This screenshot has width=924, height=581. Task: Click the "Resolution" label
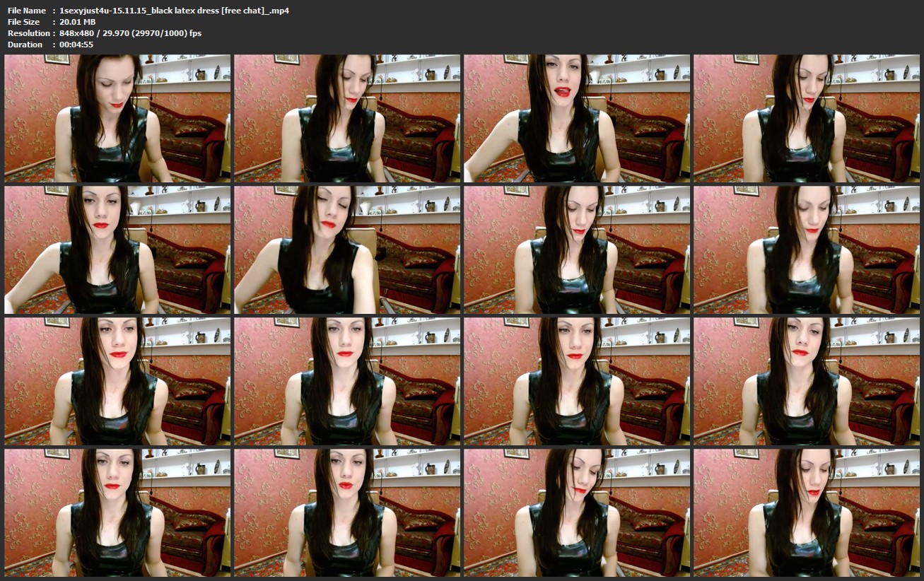coord(29,33)
